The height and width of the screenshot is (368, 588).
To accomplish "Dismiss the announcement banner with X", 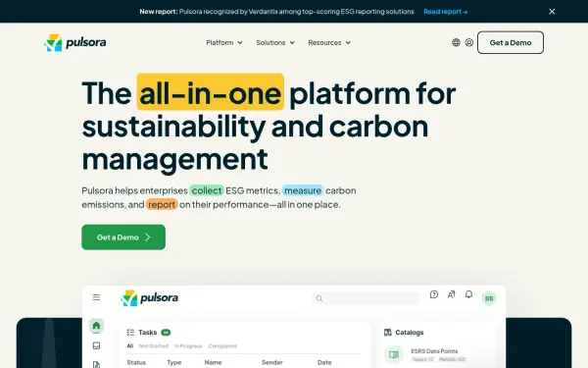I will click(552, 11).
